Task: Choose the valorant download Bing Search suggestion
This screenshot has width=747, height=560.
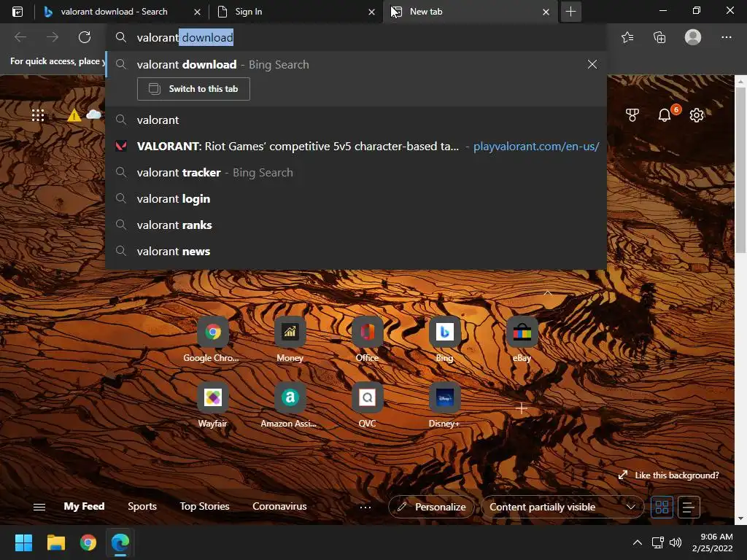Action: click(356, 64)
